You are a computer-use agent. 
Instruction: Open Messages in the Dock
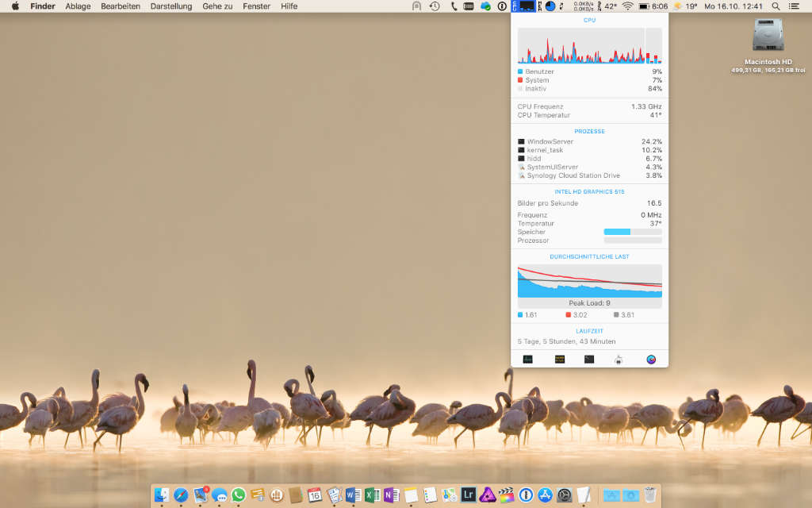(x=219, y=495)
